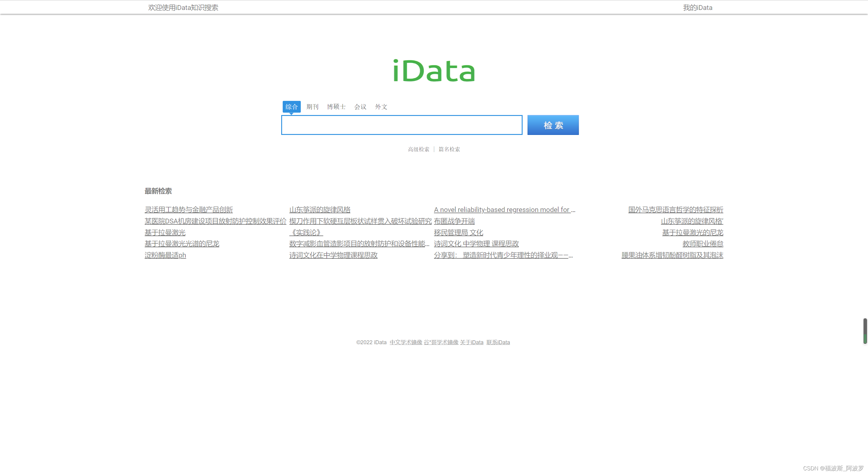Switch to the 期刊 tab
The height and width of the screenshot is (474, 868).
coord(312,107)
